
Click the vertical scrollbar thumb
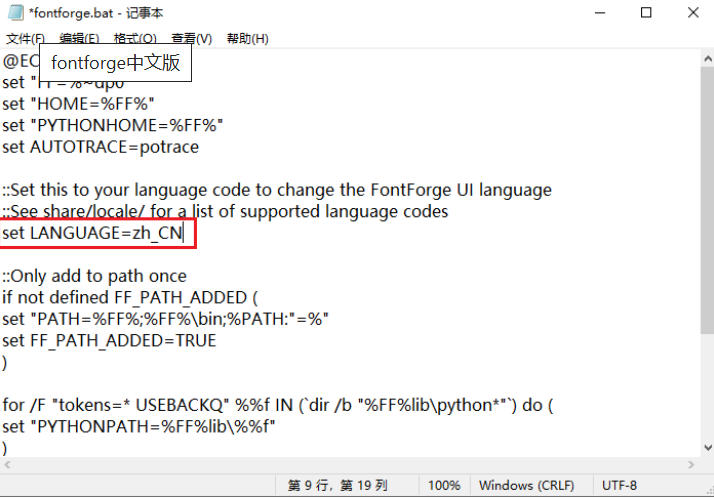(708, 200)
